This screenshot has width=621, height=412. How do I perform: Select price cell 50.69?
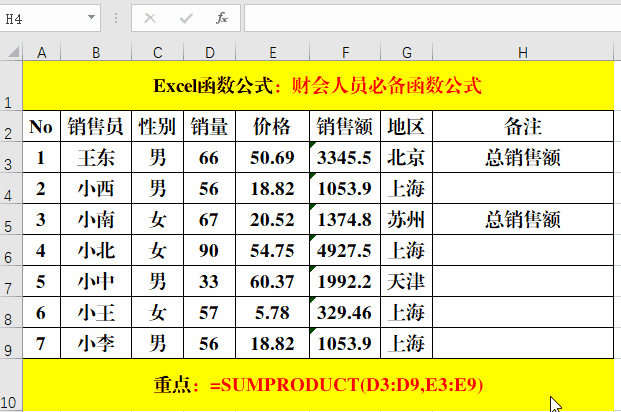[x=272, y=157]
